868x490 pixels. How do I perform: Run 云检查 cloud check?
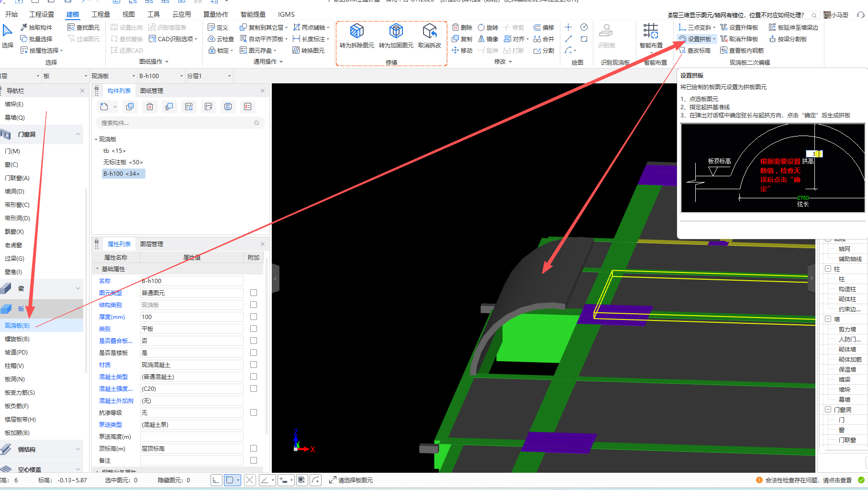click(x=221, y=39)
